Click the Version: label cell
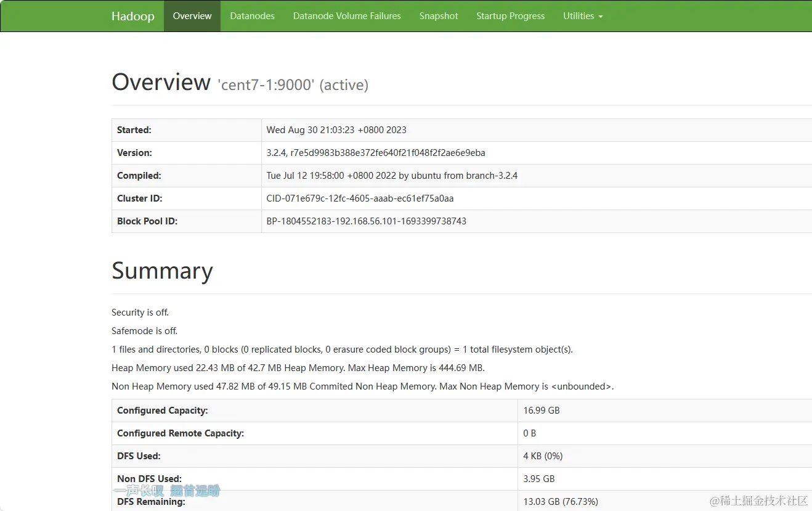The image size is (812, 511). [x=187, y=153]
